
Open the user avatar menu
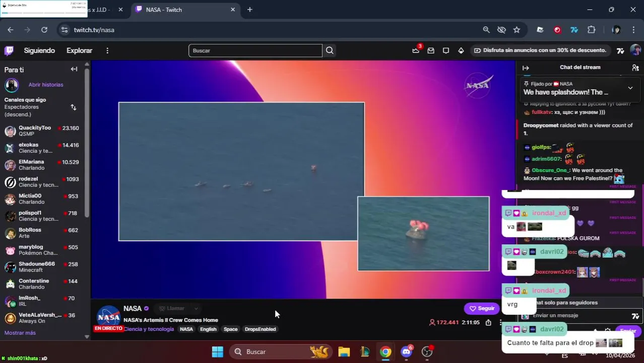coord(635,50)
